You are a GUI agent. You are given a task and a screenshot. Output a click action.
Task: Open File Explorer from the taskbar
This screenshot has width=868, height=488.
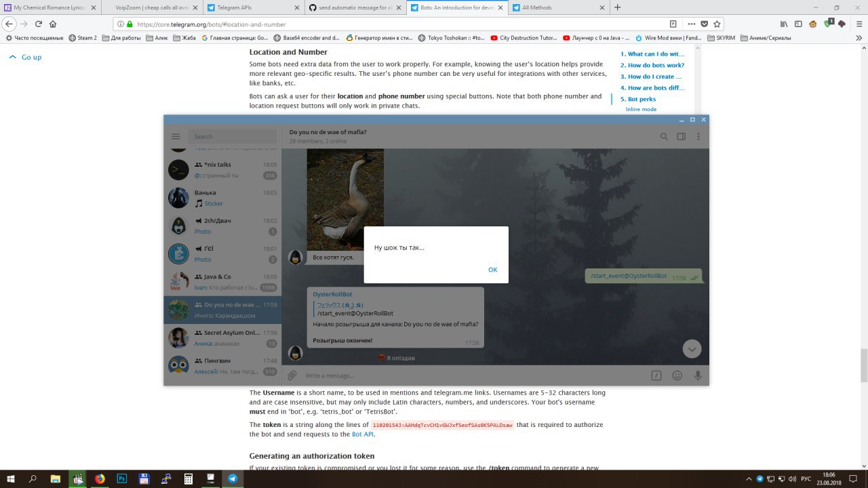point(56,479)
